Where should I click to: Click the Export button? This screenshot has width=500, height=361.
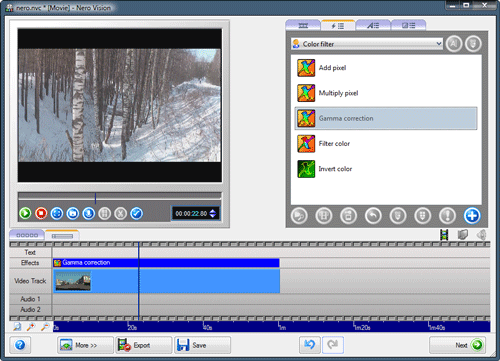[x=144, y=345]
